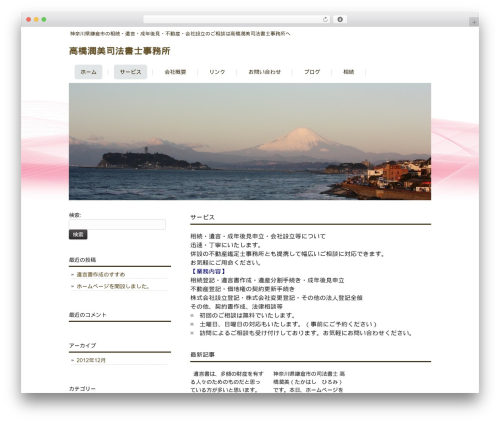Click the line beginning 併設の不動産鑑定士事務所
This screenshot has height=423, width=500.
tap(288, 254)
